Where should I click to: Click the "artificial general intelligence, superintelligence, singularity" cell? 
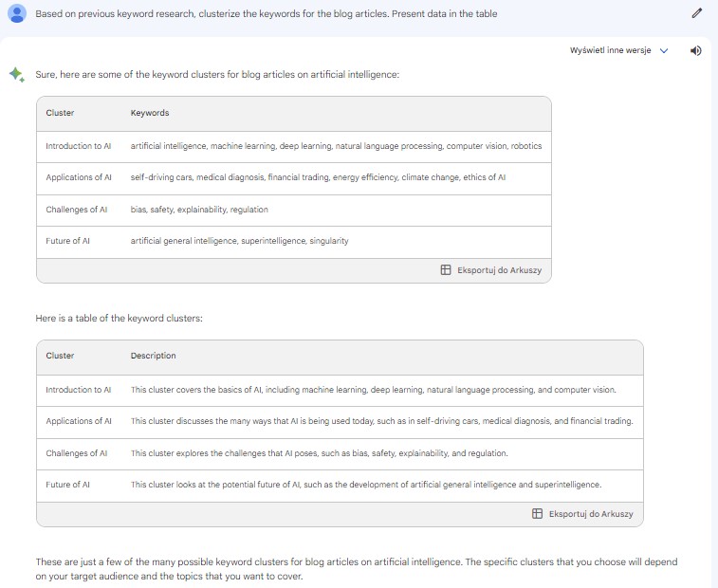pyautogui.click(x=239, y=241)
